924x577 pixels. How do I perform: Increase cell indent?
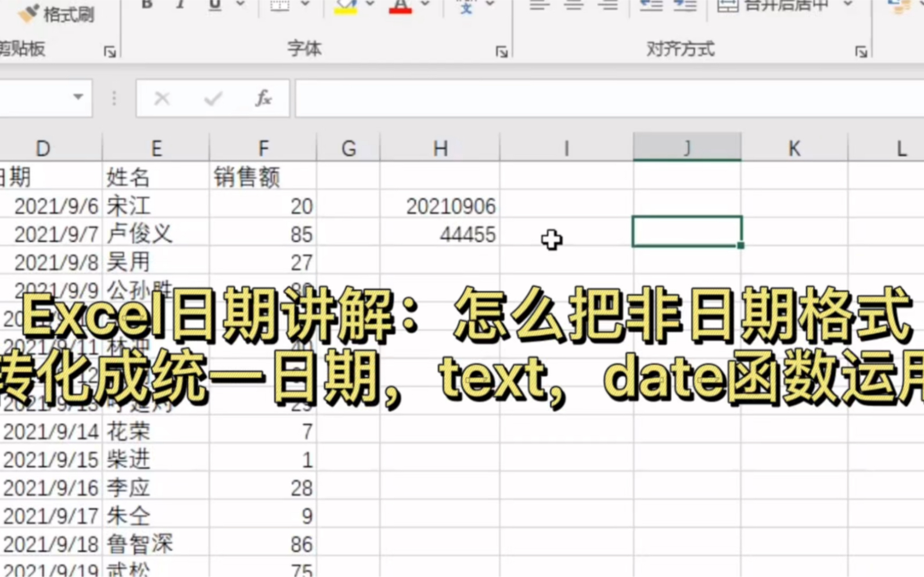click(x=685, y=5)
